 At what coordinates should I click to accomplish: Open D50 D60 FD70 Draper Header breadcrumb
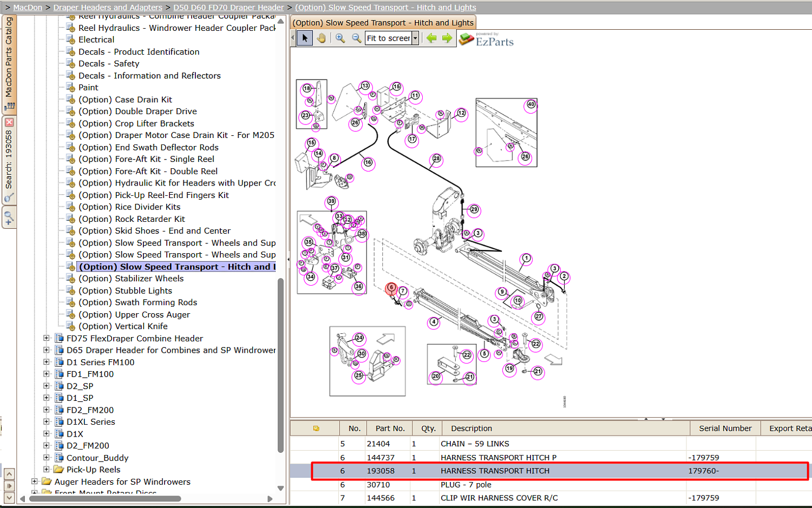click(x=228, y=8)
